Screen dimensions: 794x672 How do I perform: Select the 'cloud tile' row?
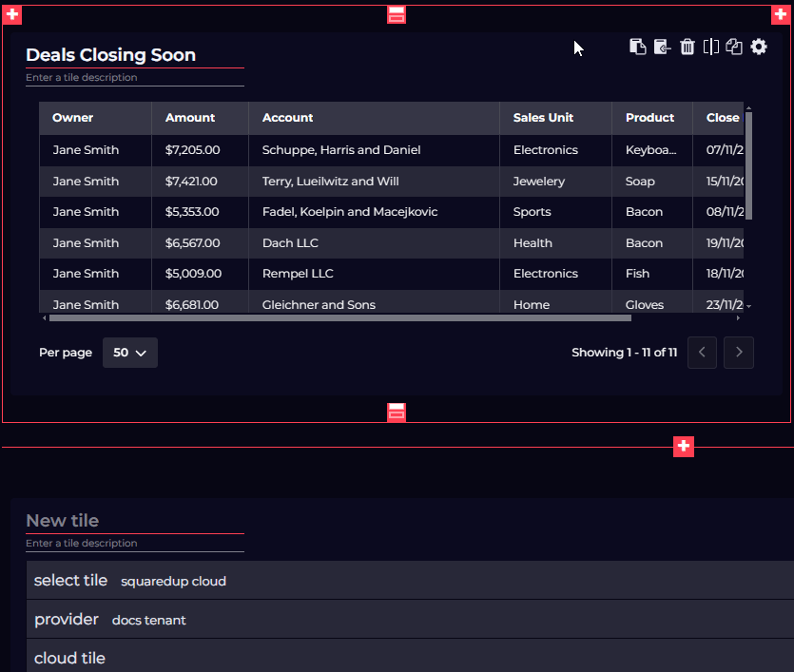410,657
